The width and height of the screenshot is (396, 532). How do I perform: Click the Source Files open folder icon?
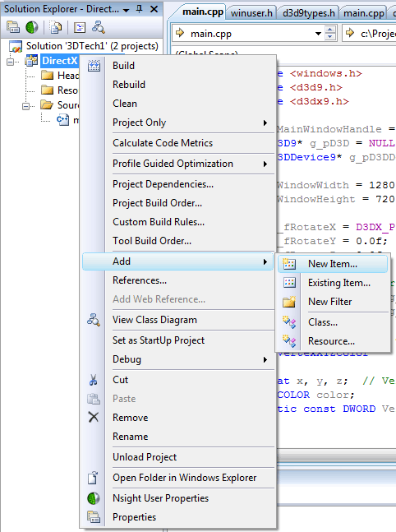coord(47,104)
